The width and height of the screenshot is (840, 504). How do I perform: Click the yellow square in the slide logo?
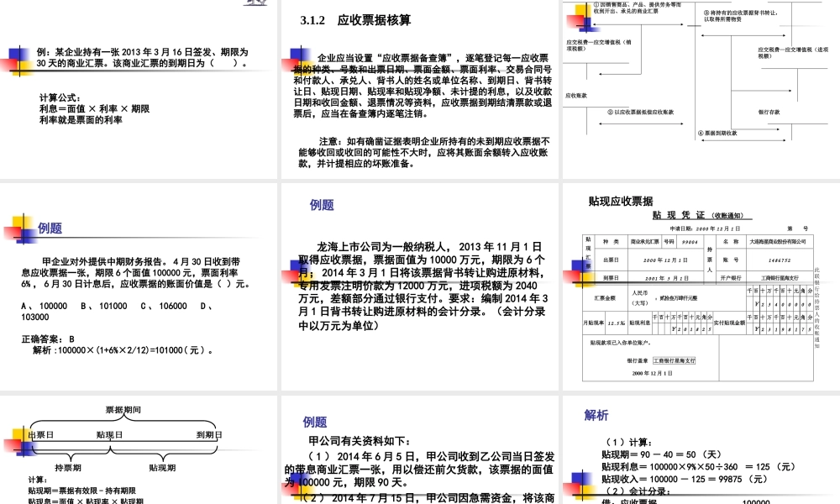click(23, 67)
